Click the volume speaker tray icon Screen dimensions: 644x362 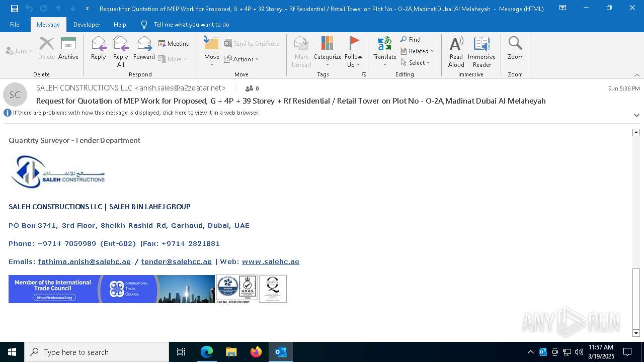579,352
